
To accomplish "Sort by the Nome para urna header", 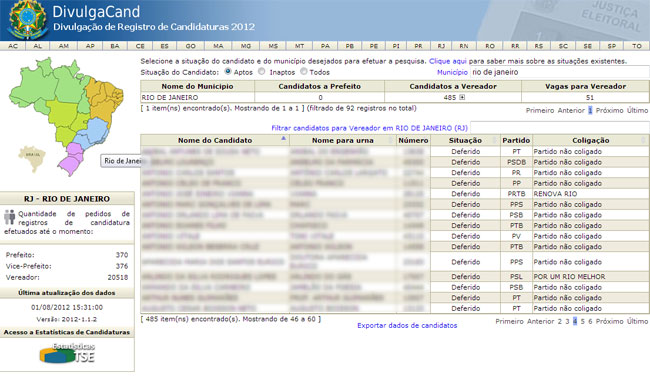I will pyautogui.click(x=343, y=140).
